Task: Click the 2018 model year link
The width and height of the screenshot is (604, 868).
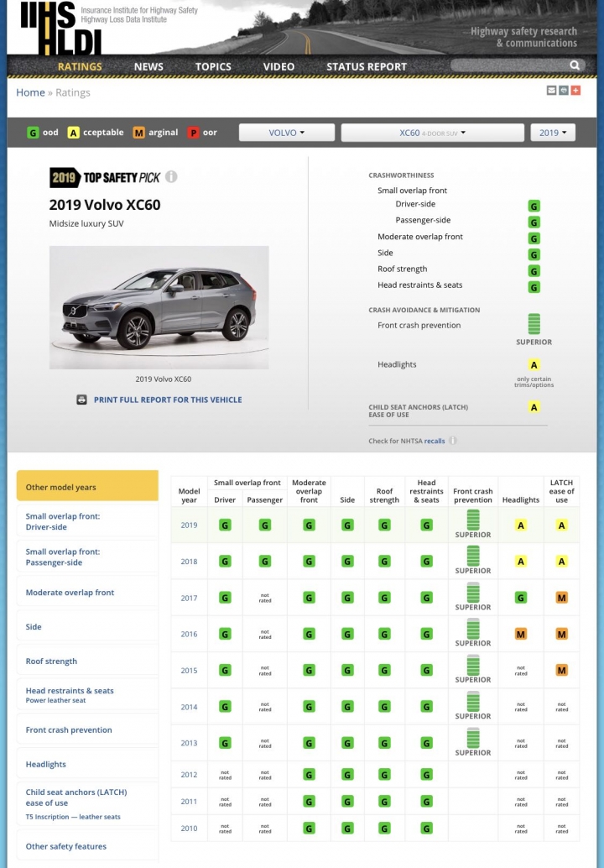Action: tap(189, 562)
